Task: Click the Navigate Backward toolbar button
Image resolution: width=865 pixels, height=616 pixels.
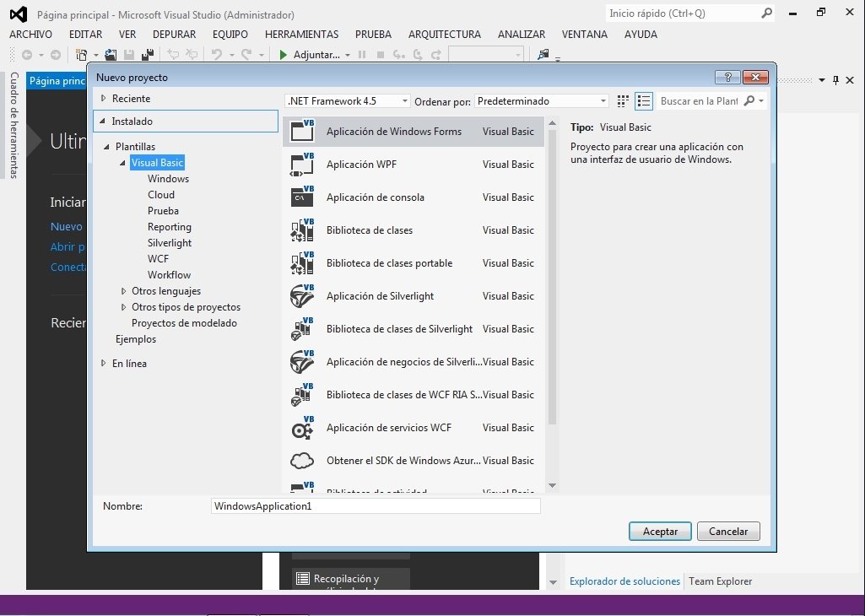Action: tap(26, 55)
